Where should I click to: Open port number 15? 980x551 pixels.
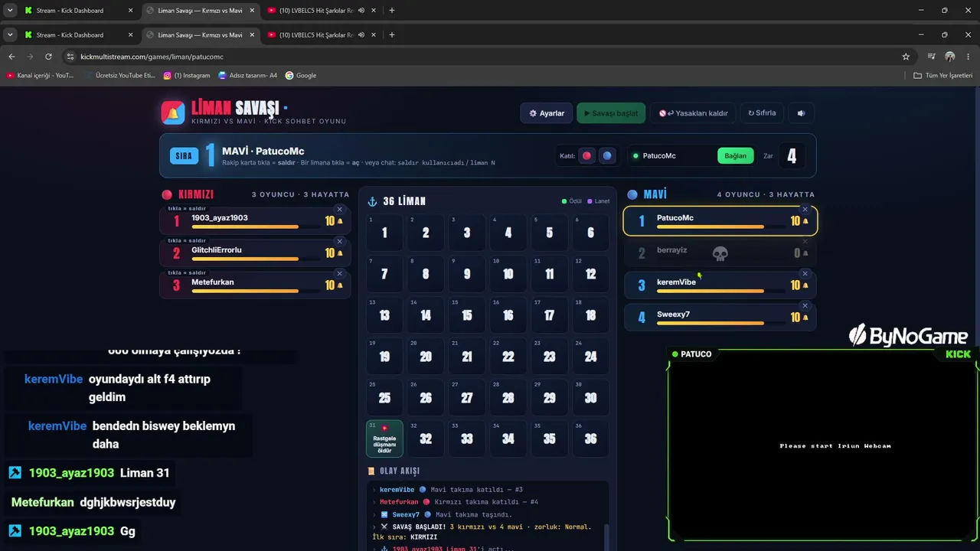click(x=467, y=315)
